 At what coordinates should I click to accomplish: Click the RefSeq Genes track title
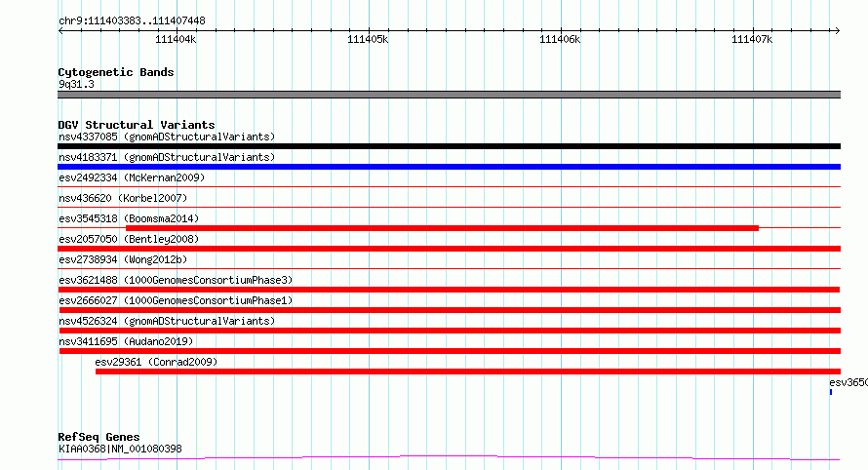(99, 437)
